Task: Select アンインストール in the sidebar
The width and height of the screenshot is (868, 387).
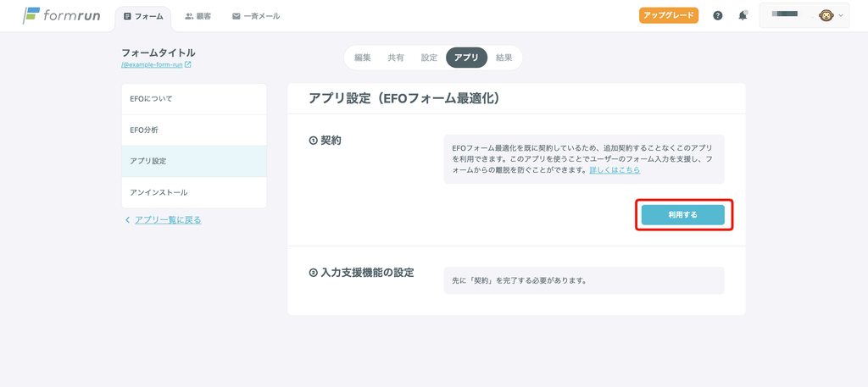Action: point(194,192)
